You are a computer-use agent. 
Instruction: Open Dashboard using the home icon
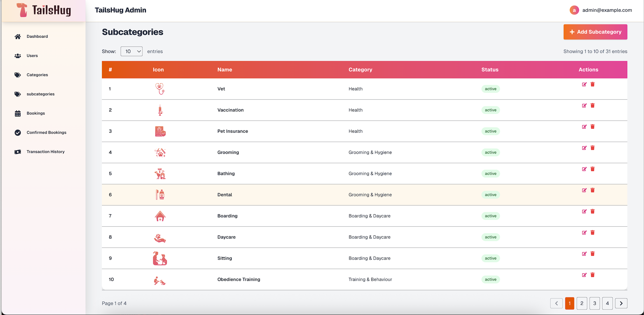pos(18,36)
